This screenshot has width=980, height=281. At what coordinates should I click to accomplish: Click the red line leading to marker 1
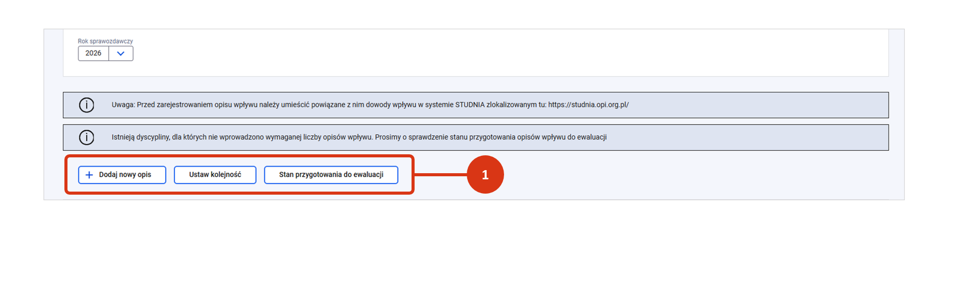click(440, 175)
